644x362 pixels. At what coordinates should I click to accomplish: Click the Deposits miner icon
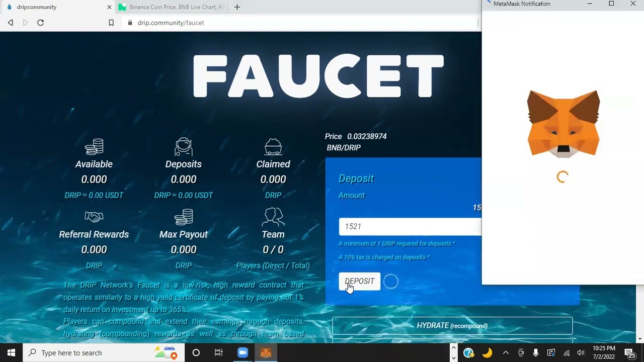point(184,146)
